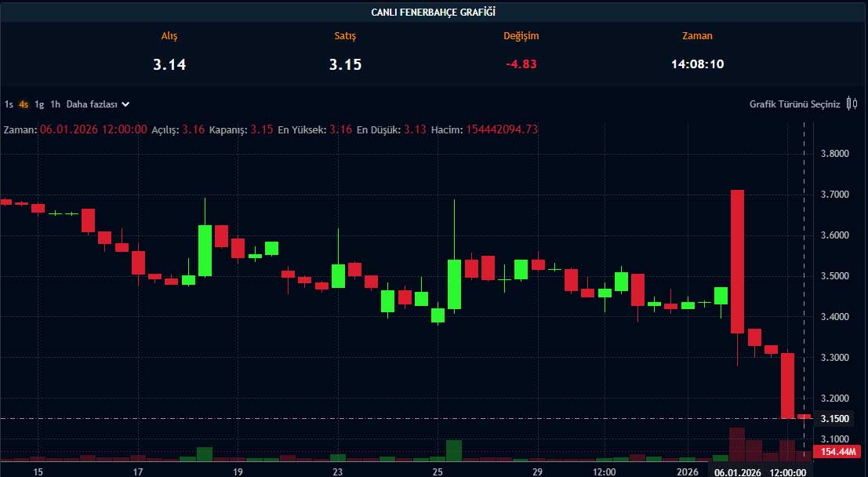Screen dimensions: 868x477
Task: Click the red 154.44M volume label
Action: (837, 452)
